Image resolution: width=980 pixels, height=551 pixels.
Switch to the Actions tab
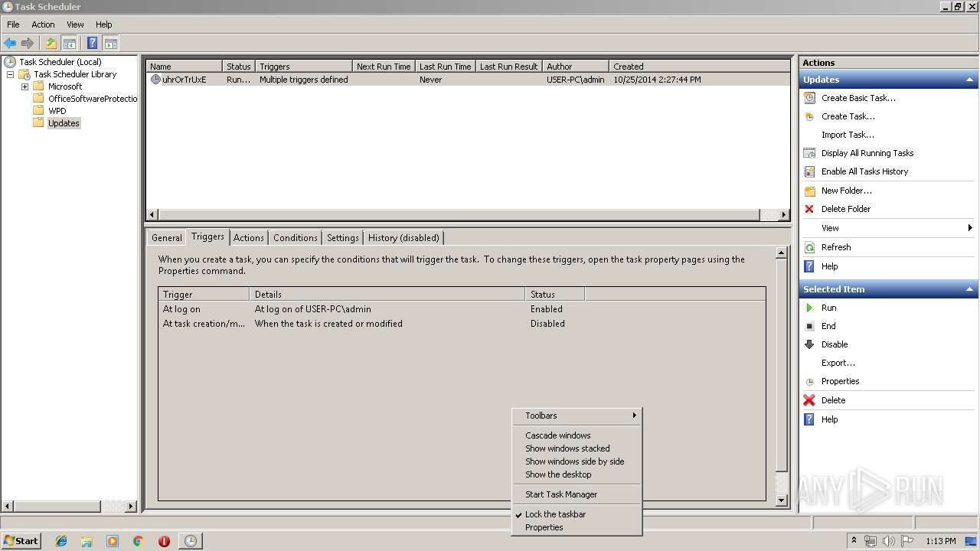click(249, 238)
